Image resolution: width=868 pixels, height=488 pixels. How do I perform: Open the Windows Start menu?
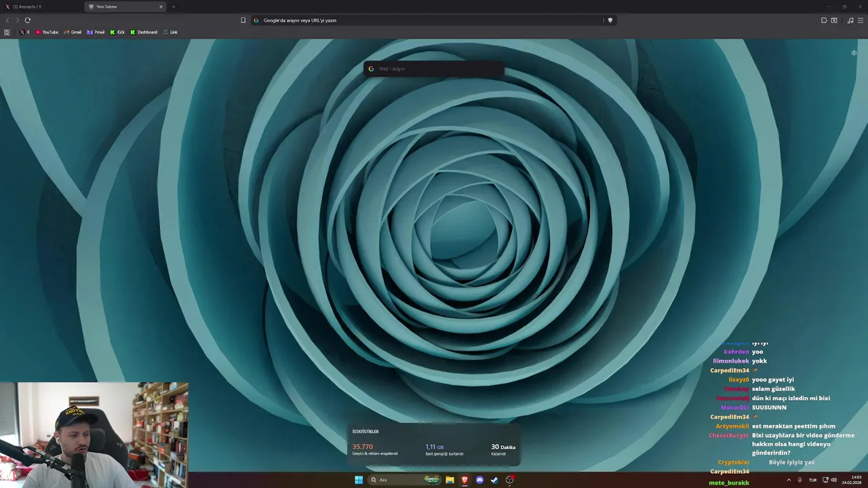[x=359, y=480]
